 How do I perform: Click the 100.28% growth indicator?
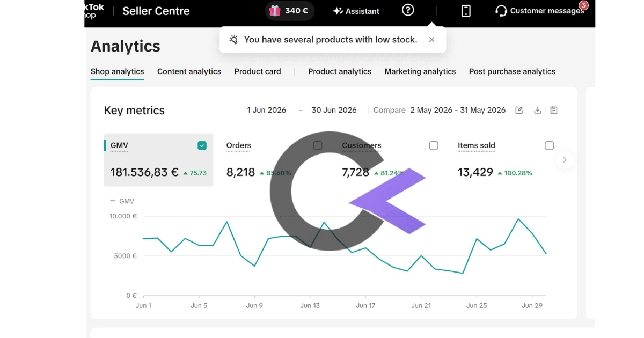pos(515,173)
